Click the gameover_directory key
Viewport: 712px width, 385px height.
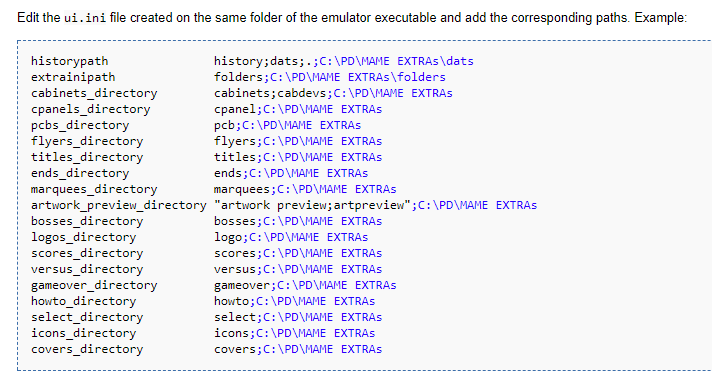(94, 285)
